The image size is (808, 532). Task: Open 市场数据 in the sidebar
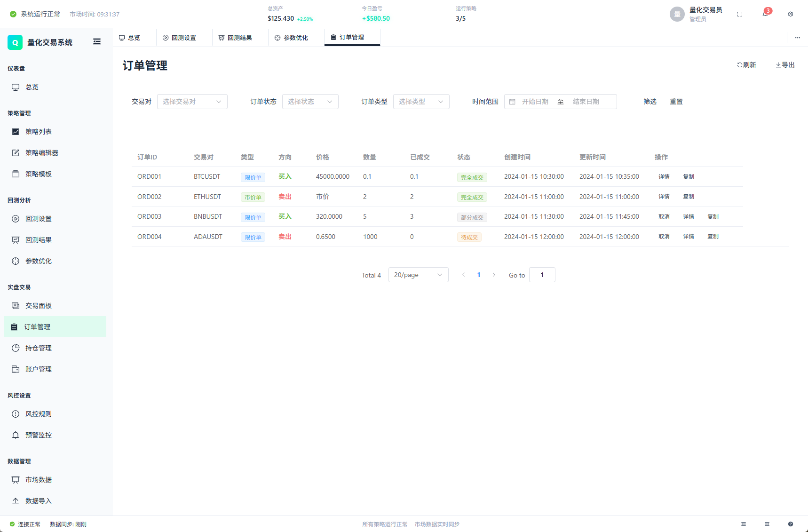point(55,480)
